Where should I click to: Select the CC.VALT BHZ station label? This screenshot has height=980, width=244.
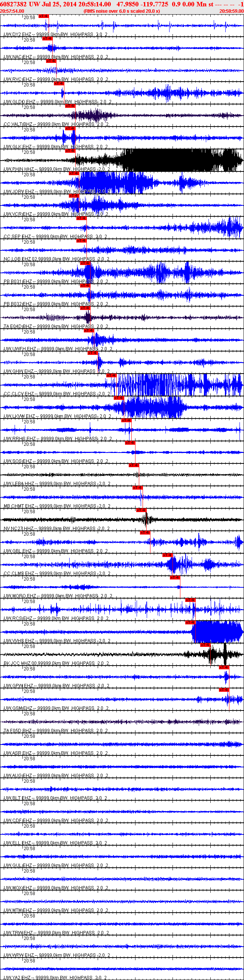56,124
